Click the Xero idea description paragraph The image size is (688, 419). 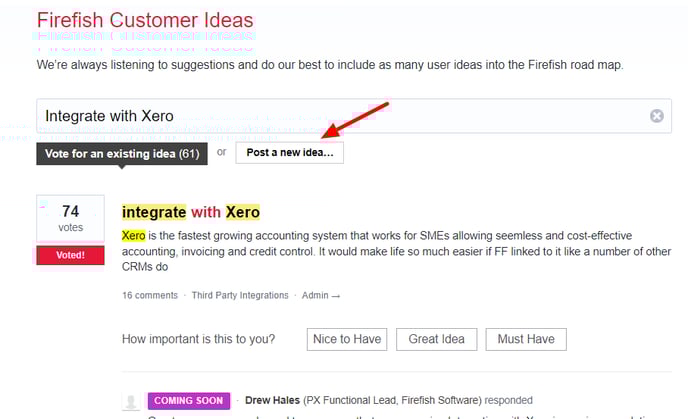396,251
